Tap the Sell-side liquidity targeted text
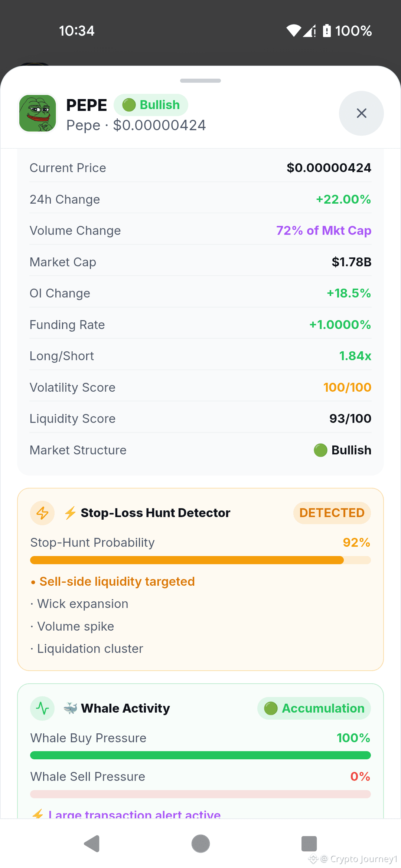This screenshot has width=401, height=868. pos(117,582)
